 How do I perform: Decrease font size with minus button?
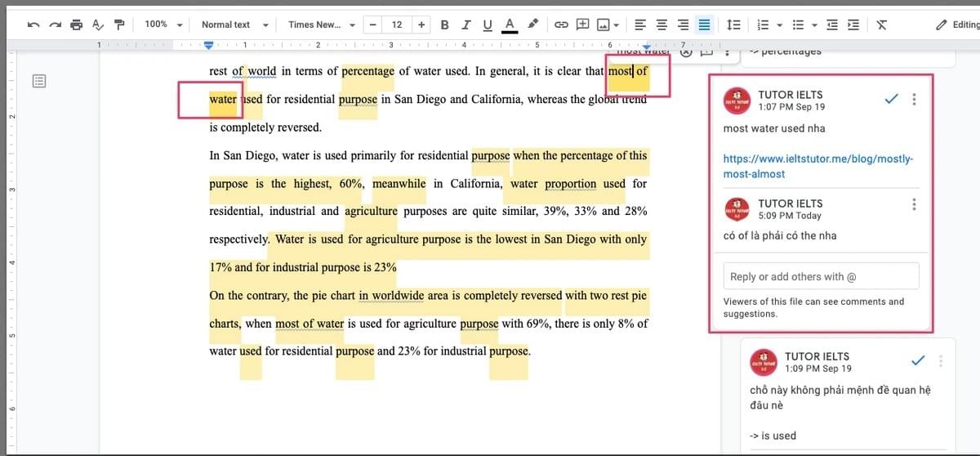[373, 25]
